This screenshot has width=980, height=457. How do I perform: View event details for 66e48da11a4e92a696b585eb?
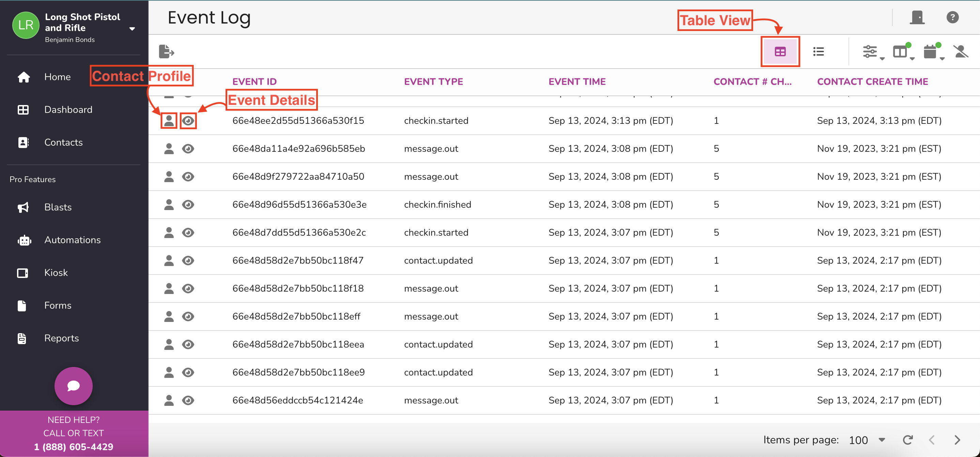point(188,149)
